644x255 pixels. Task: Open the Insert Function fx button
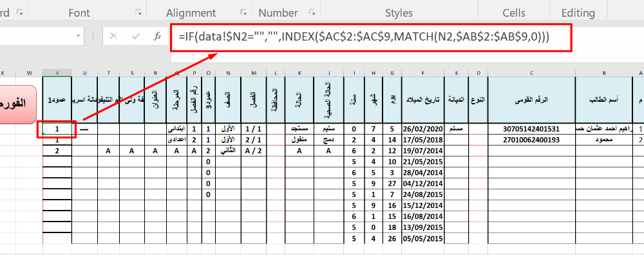pos(157,36)
